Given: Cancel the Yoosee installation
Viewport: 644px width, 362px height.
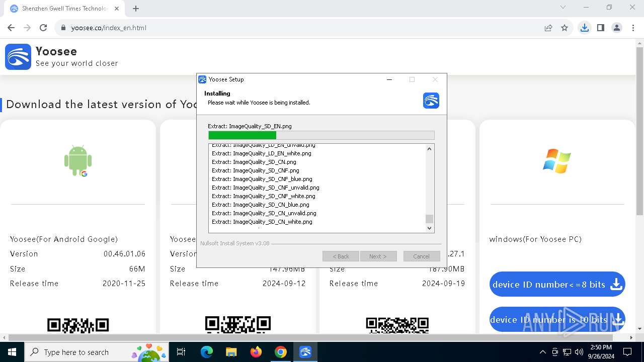Looking at the screenshot, I should click(422, 256).
